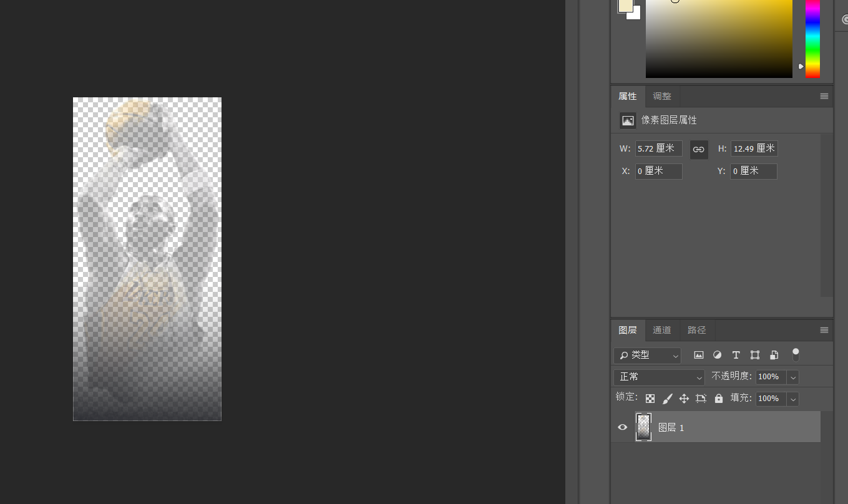Hide 图层 1 with the eye toggle

pos(621,427)
